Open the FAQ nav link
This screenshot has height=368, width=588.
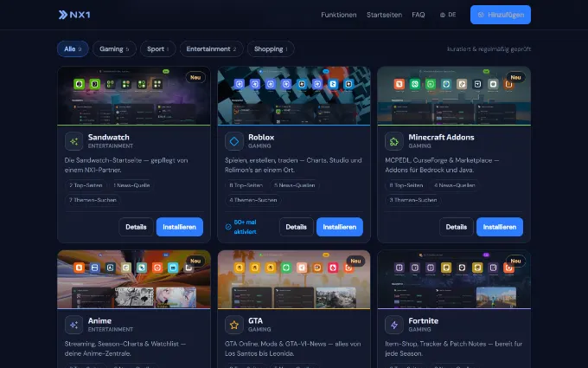tap(419, 15)
